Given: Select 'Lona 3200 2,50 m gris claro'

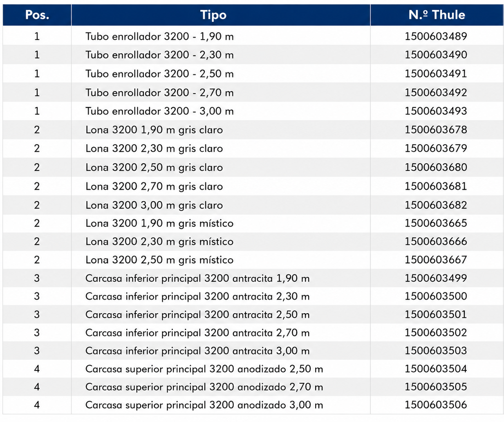Looking at the screenshot, I should tap(154, 168).
